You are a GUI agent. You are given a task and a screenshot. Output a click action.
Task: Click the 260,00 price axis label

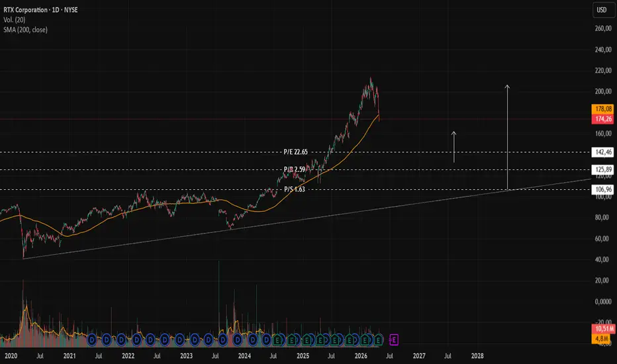(x=603, y=28)
